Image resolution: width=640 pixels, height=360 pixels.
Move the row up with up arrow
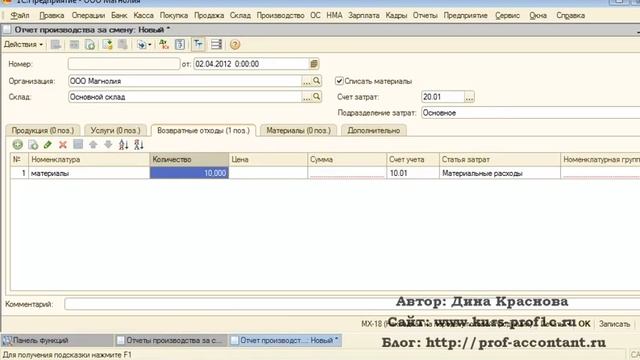93,144
